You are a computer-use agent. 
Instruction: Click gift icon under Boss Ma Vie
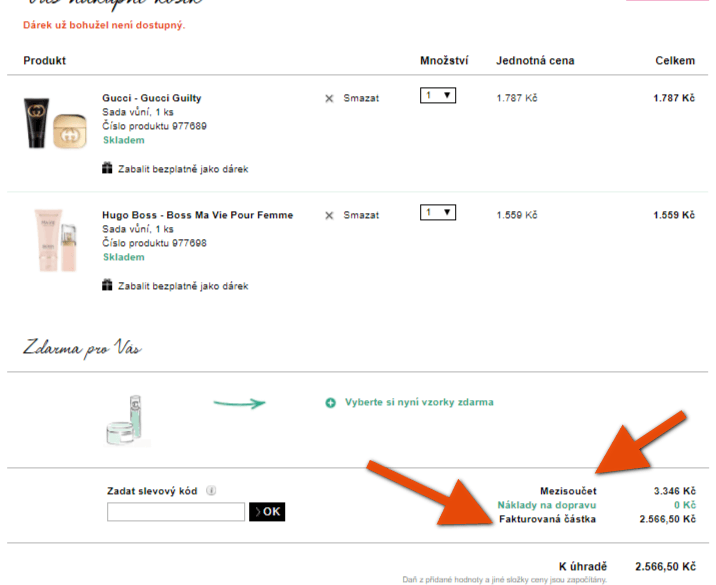pyautogui.click(x=107, y=285)
